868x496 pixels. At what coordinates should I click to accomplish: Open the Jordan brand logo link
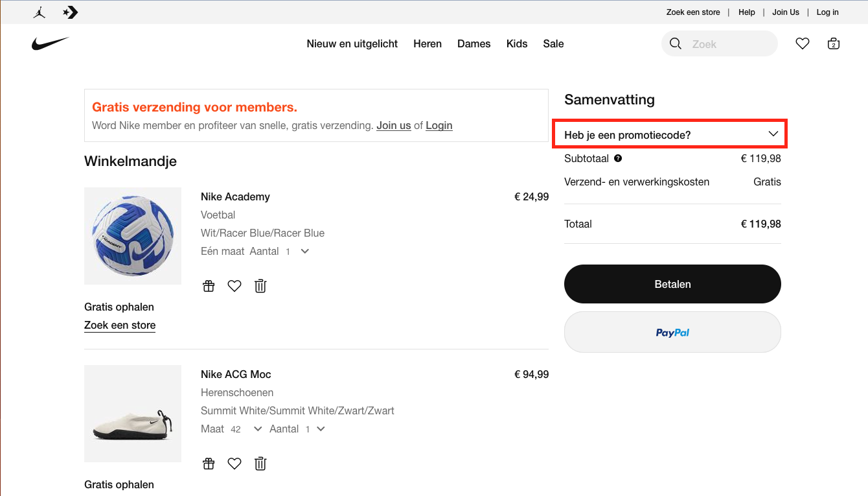pos(40,12)
